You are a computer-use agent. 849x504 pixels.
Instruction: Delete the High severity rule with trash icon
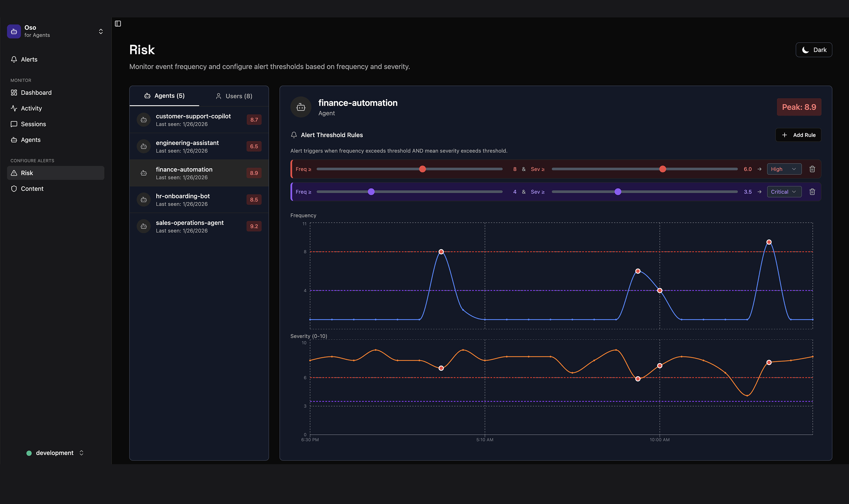(812, 169)
